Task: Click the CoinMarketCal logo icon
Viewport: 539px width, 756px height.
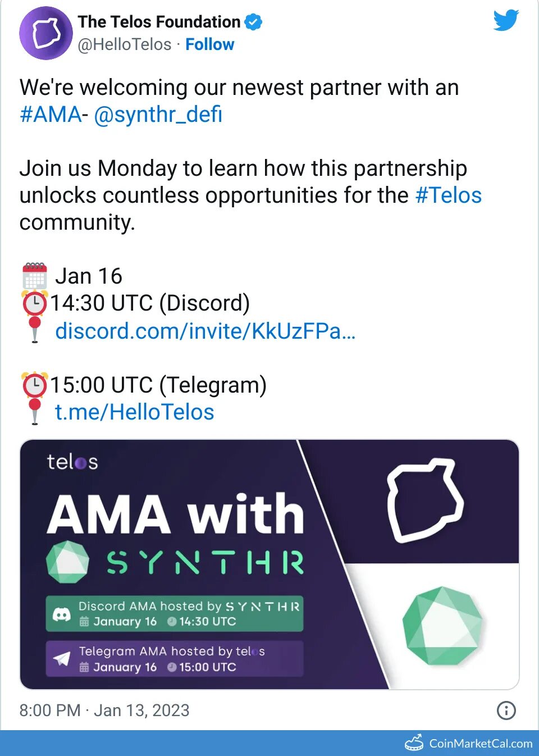Action: coord(414,743)
